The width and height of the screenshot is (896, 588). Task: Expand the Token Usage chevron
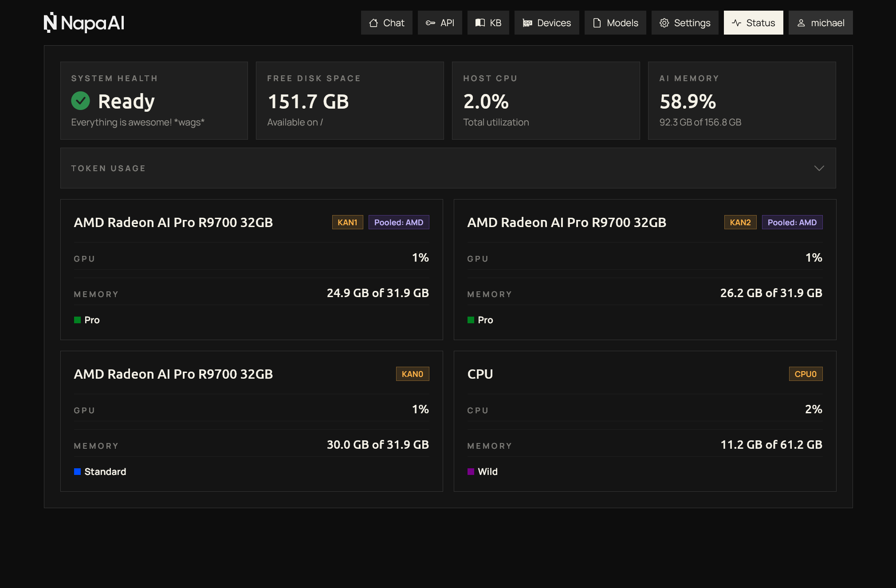click(819, 168)
